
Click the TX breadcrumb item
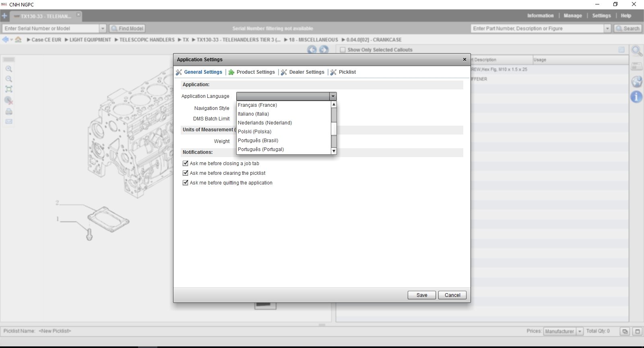[x=186, y=39]
